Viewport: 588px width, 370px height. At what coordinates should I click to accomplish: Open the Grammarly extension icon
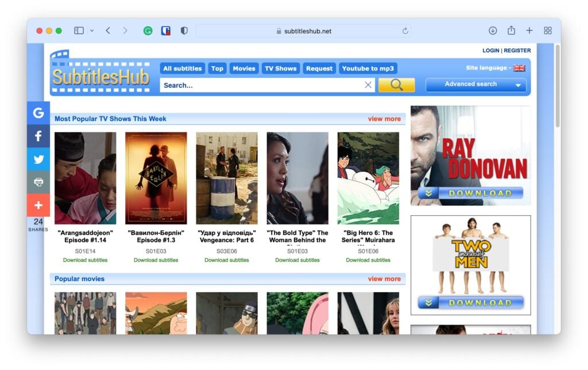click(148, 31)
